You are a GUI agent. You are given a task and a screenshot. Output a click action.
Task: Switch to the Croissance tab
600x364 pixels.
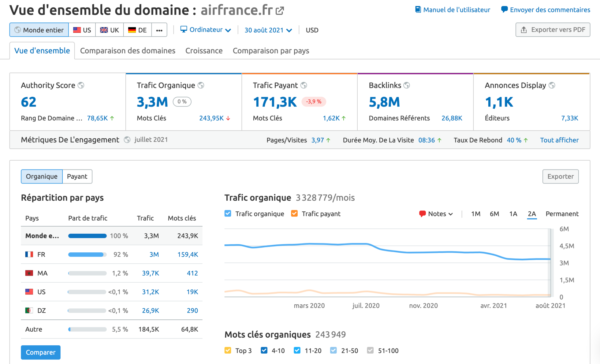pos(204,50)
